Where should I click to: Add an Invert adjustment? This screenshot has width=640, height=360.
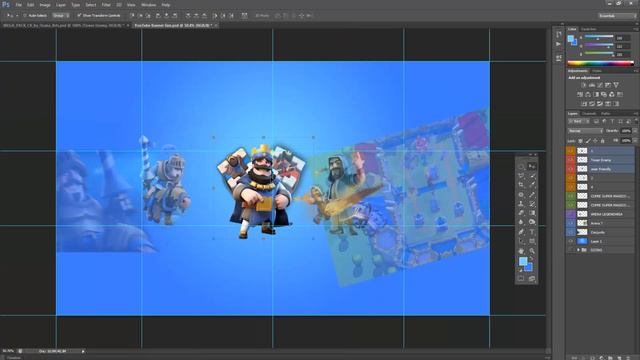584,104
